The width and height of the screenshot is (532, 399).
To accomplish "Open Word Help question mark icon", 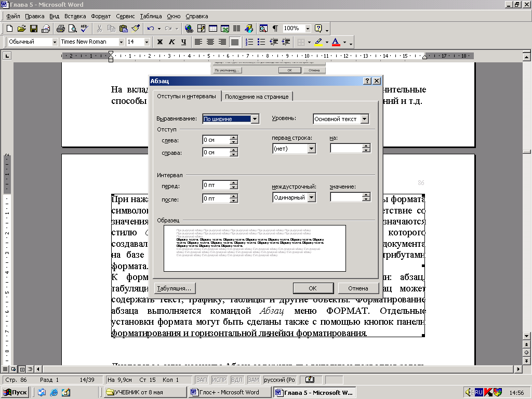I will coord(318,29).
